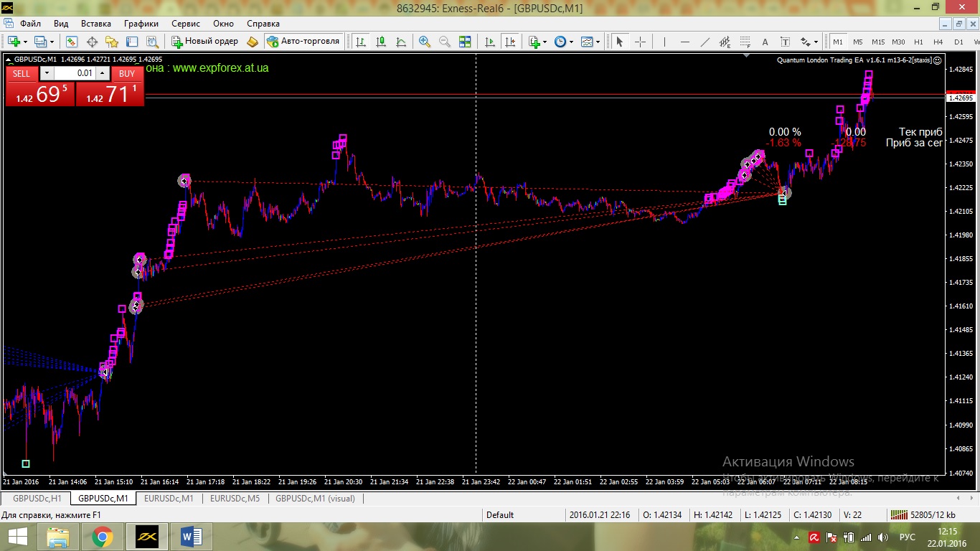Image resolution: width=980 pixels, height=551 pixels.
Task: Click the BUY one-click button
Action: pos(127,73)
